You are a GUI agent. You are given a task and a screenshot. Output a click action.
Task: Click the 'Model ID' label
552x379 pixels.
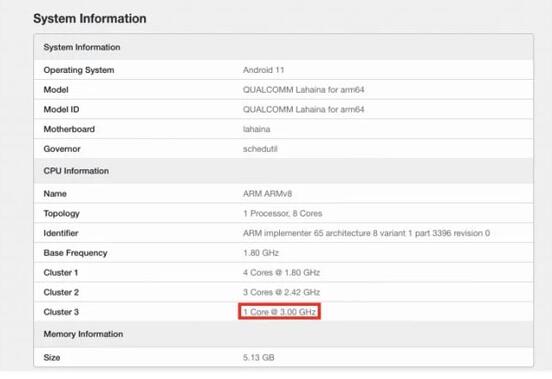point(61,109)
